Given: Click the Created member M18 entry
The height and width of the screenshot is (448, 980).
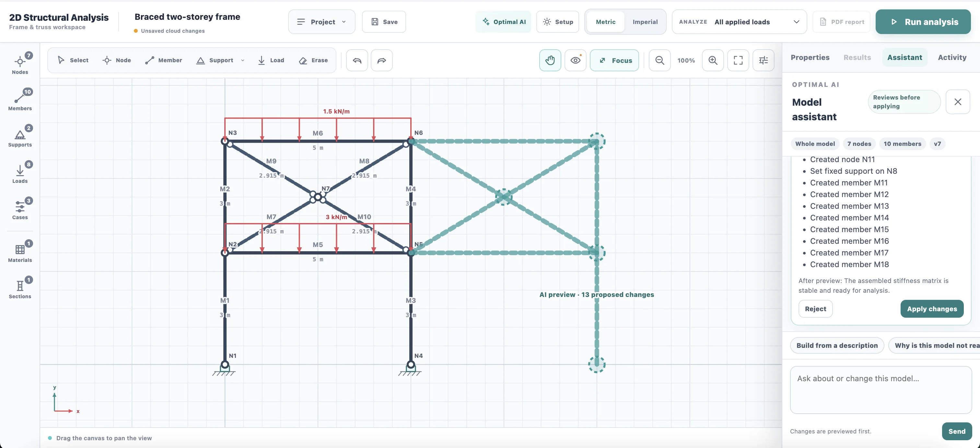Looking at the screenshot, I should pos(849,264).
